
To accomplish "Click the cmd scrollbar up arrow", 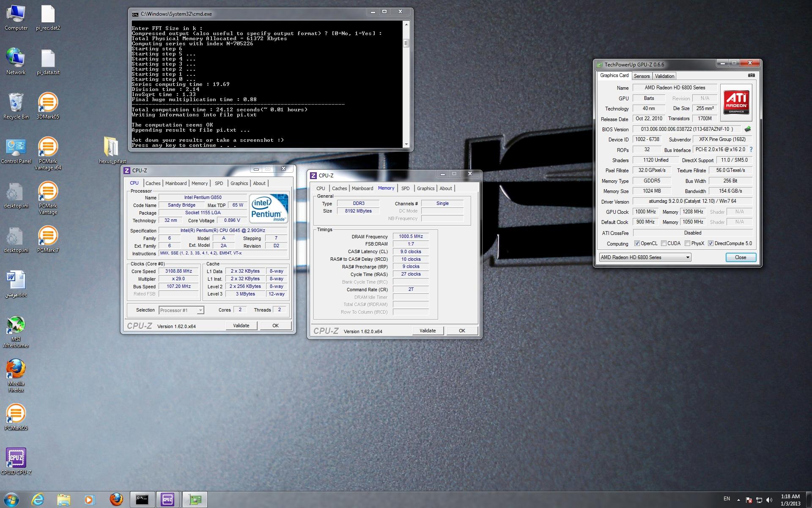I will pos(406,24).
